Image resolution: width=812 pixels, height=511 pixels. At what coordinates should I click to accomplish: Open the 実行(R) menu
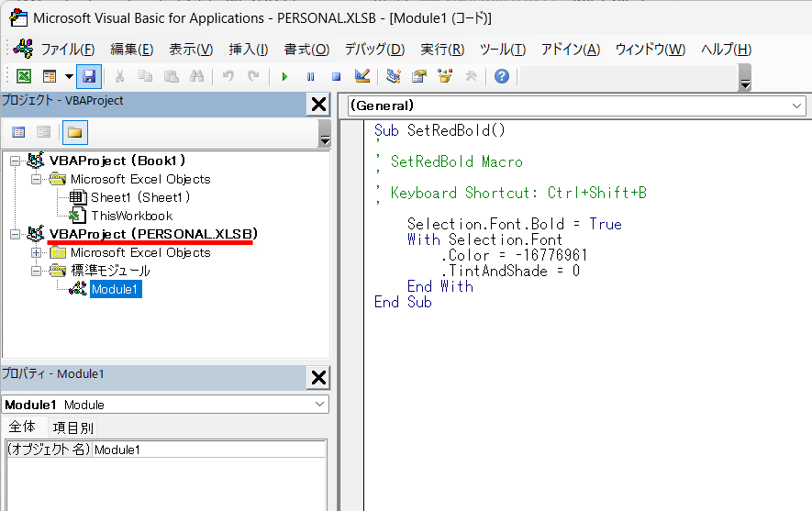(x=441, y=50)
